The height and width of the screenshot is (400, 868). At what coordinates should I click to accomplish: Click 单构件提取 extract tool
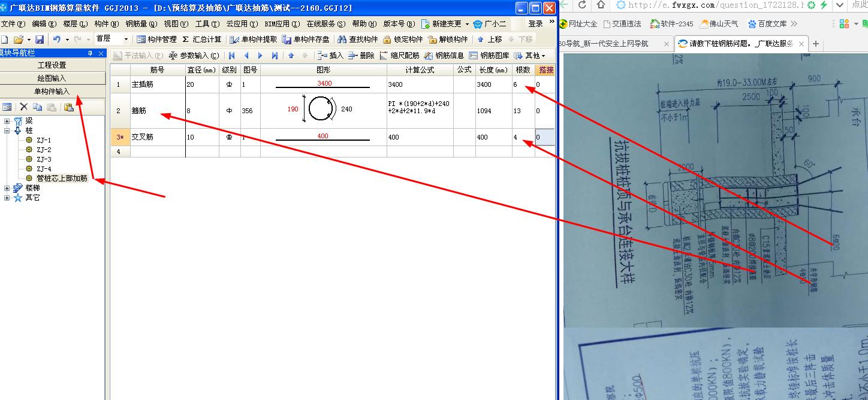coord(254,40)
